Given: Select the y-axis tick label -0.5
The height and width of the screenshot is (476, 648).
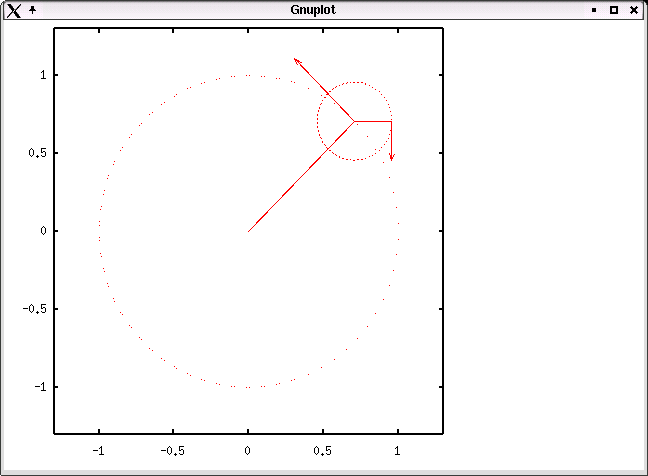Looking at the screenshot, I should click(x=35, y=309).
